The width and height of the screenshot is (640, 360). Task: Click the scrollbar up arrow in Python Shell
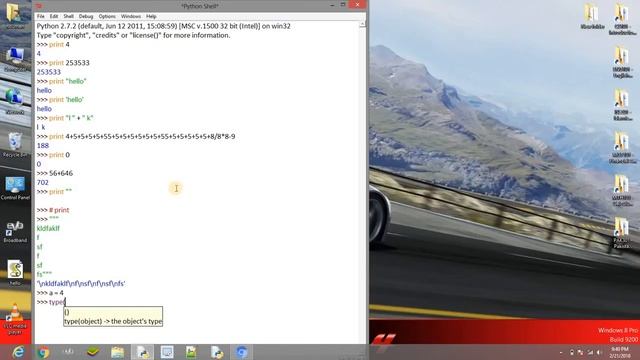(362, 24)
